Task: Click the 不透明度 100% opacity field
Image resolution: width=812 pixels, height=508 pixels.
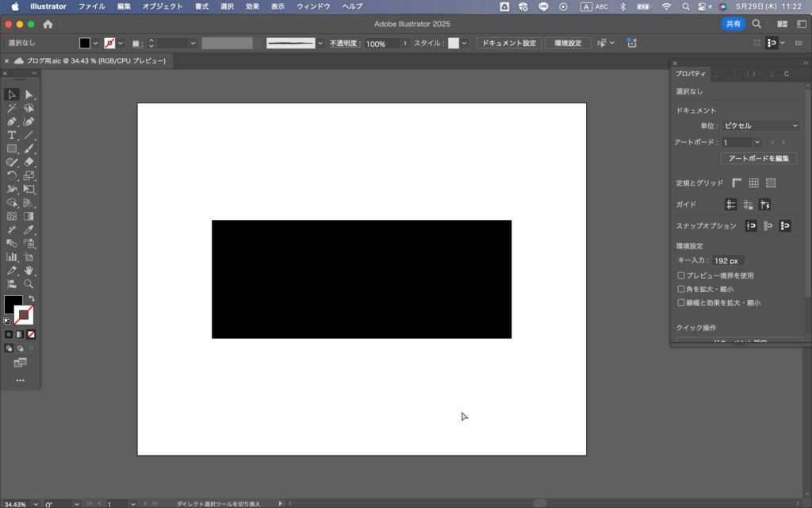Action: click(381, 44)
